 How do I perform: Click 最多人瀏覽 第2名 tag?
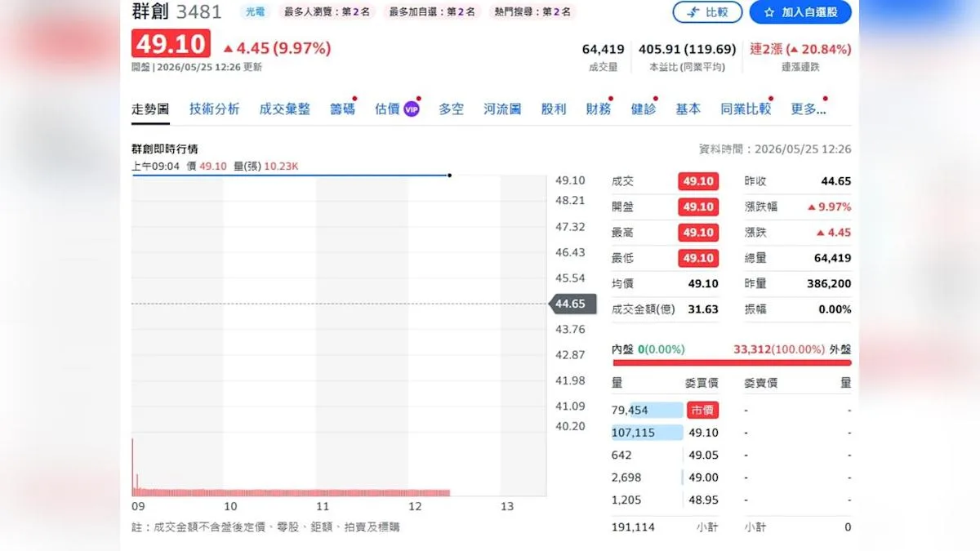coord(327,11)
